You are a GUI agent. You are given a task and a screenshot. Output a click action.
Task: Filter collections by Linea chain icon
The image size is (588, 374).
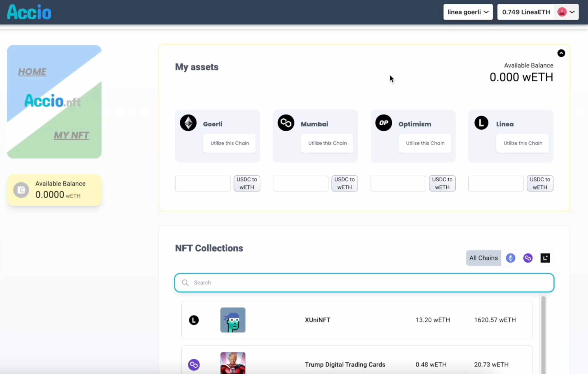[x=545, y=258]
